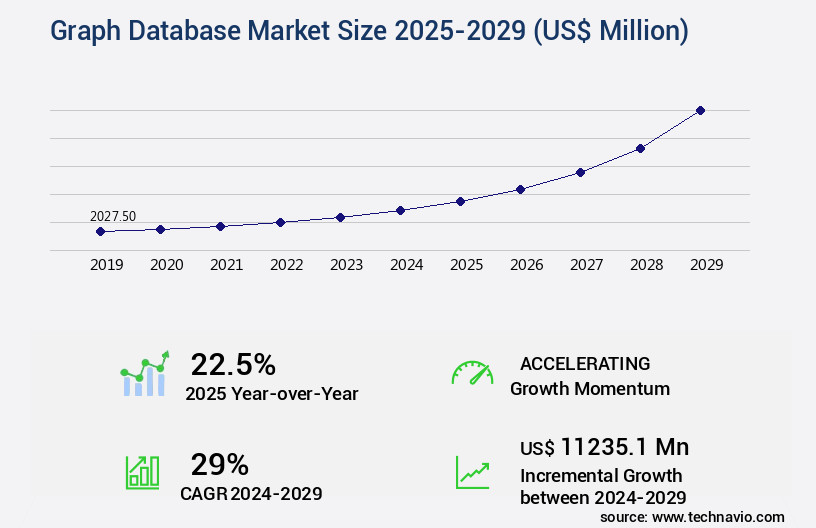The height and width of the screenshot is (528, 816).
Task: Click the speedometer icon next to Accelerating
Action: (472, 373)
